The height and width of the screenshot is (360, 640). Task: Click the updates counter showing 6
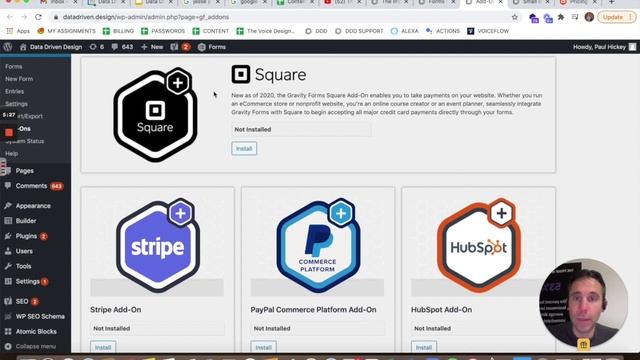(x=97, y=47)
